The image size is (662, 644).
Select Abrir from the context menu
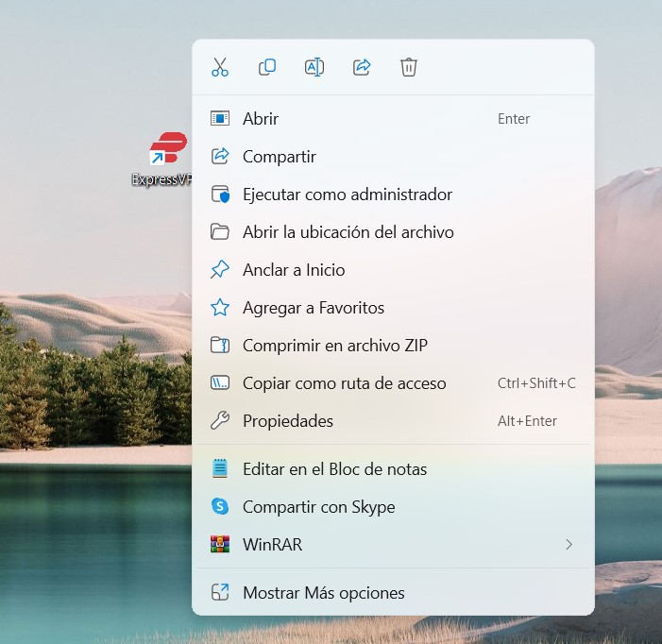point(393,119)
